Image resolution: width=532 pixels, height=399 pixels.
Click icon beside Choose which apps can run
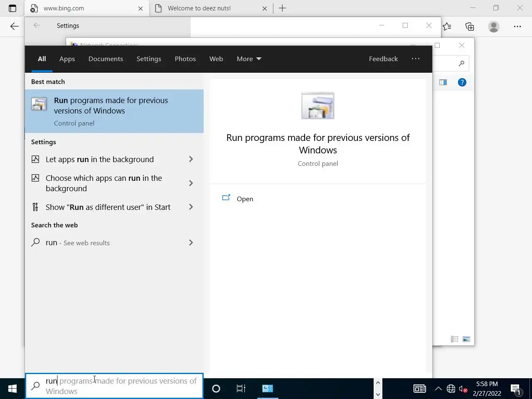point(35,178)
